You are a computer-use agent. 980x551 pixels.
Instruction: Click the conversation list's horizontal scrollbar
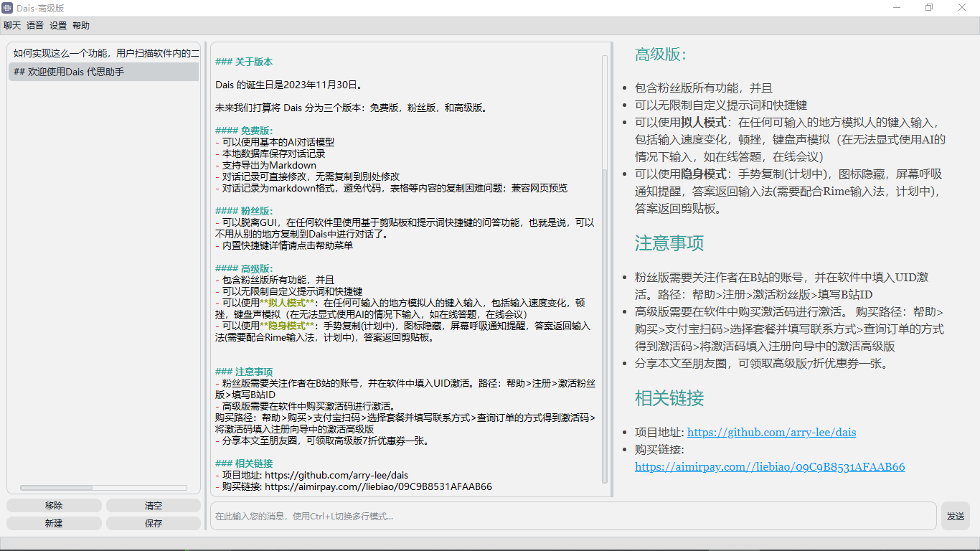[x=57, y=488]
